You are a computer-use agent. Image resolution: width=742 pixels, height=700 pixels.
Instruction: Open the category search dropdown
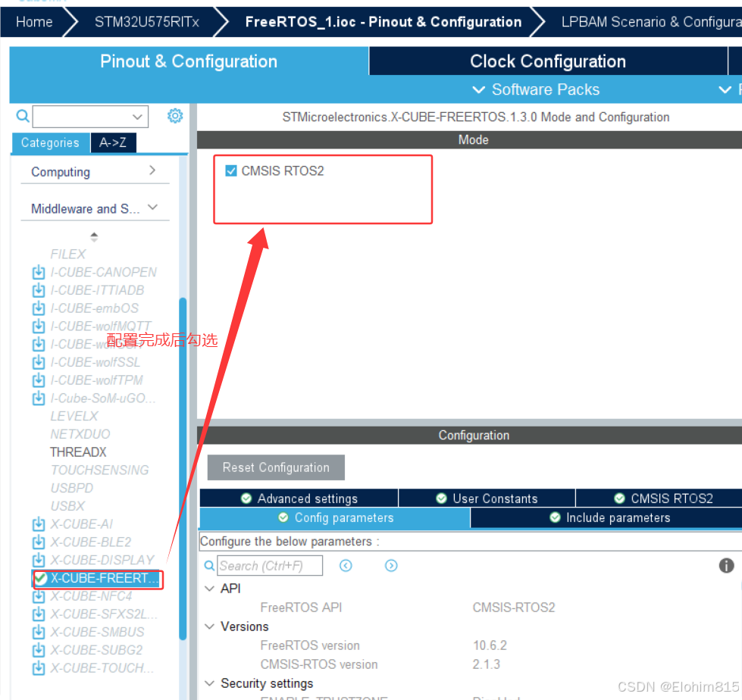click(137, 117)
